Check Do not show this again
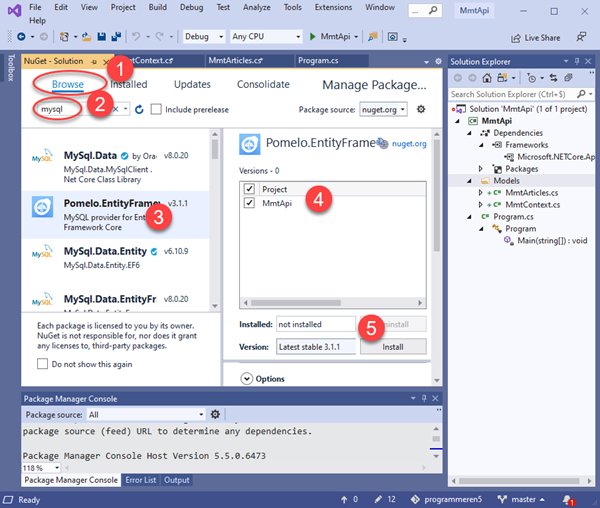 (x=42, y=364)
